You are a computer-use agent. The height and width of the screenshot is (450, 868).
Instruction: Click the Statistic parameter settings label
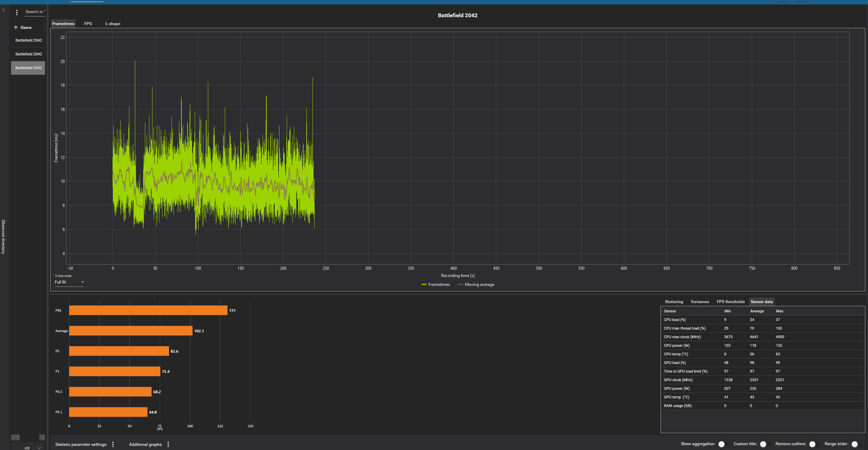click(81, 444)
